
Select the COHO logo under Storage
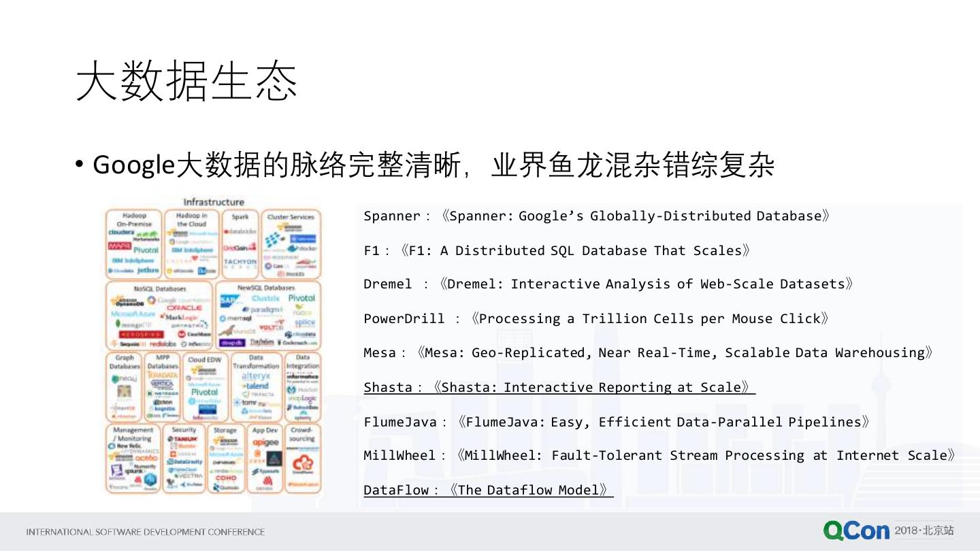coord(226,478)
